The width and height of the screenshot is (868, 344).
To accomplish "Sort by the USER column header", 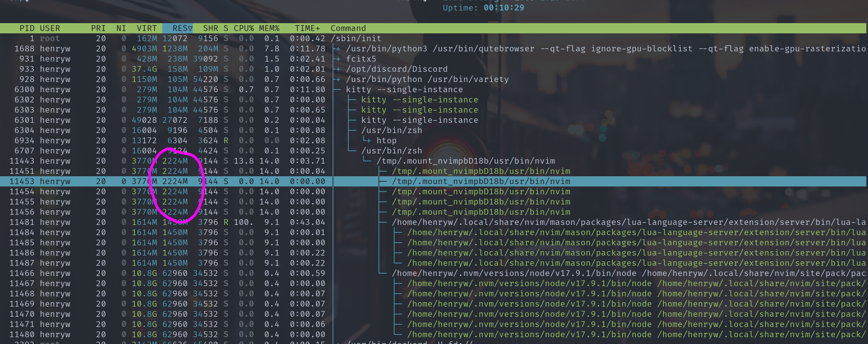I will (x=50, y=28).
